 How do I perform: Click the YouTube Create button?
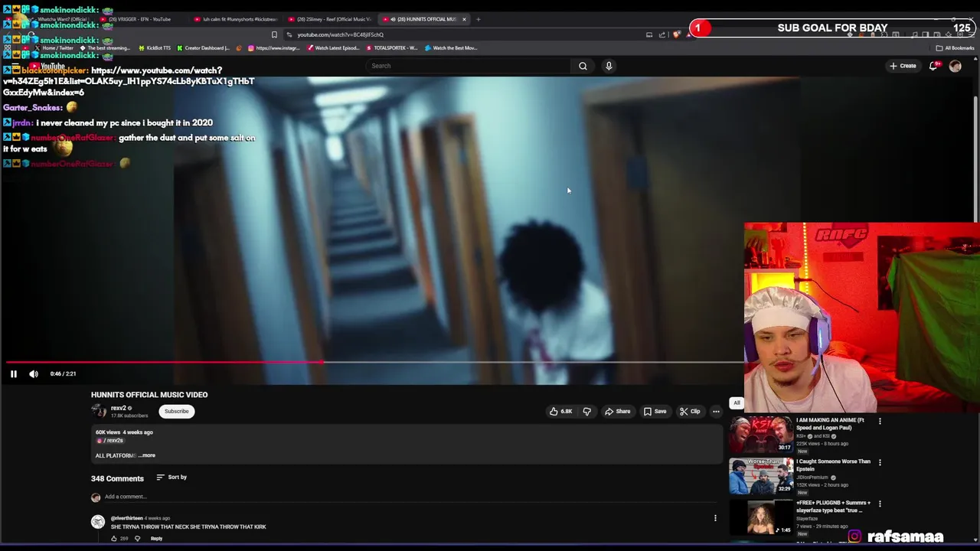tap(903, 66)
